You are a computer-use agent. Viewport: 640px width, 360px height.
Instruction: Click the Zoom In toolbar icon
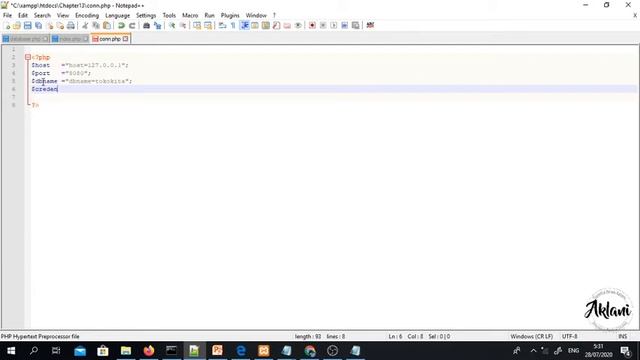click(x=172, y=26)
